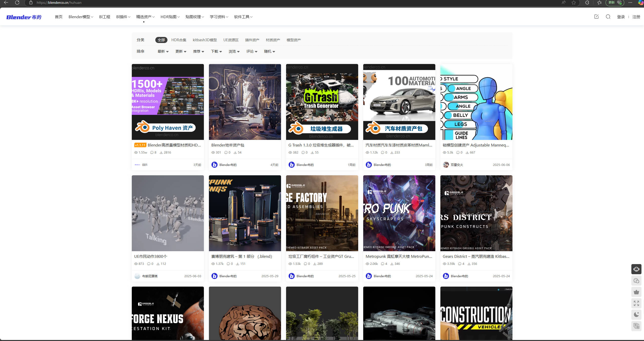Select HDR合集 category filter
The image size is (644, 341).
tap(179, 40)
